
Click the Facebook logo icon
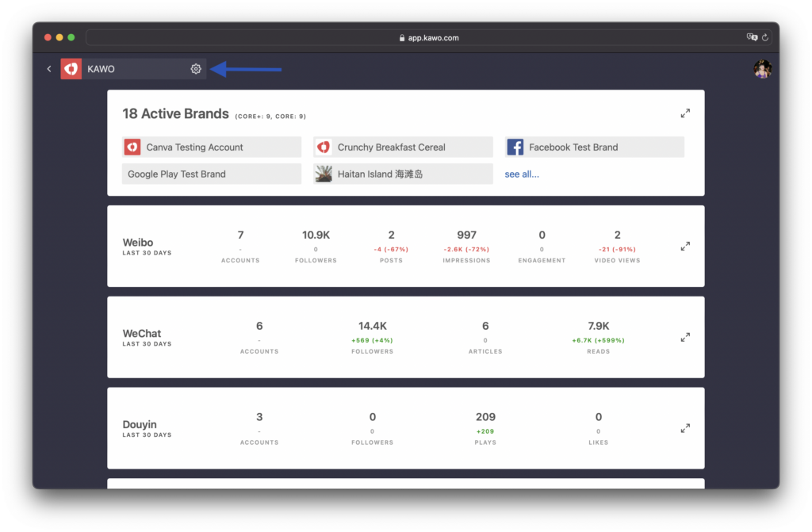coord(515,147)
